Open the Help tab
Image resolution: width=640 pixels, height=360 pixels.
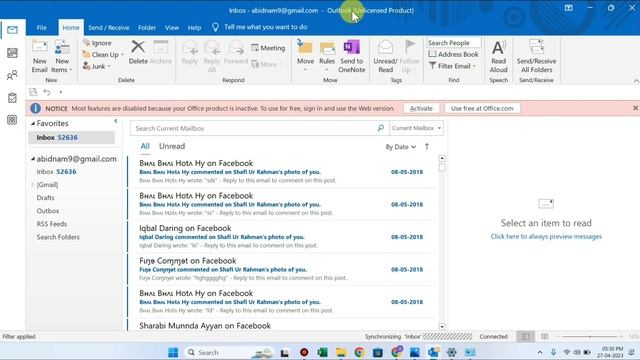pyautogui.click(x=194, y=27)
